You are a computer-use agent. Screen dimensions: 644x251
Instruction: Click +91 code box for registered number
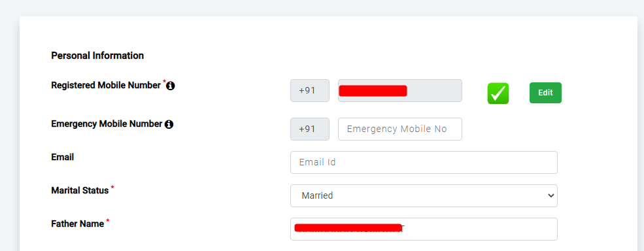310,90
